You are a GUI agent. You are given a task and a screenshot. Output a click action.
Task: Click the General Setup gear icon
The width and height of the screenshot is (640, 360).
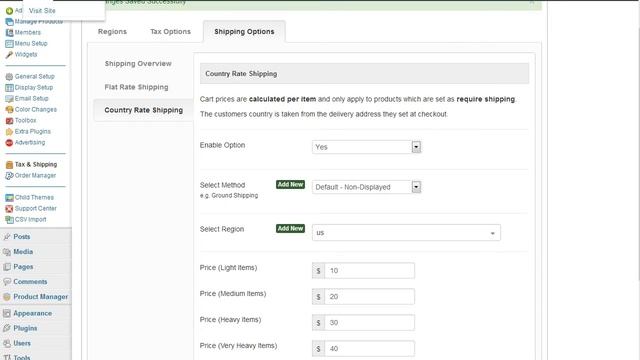[x=9, y=77]
